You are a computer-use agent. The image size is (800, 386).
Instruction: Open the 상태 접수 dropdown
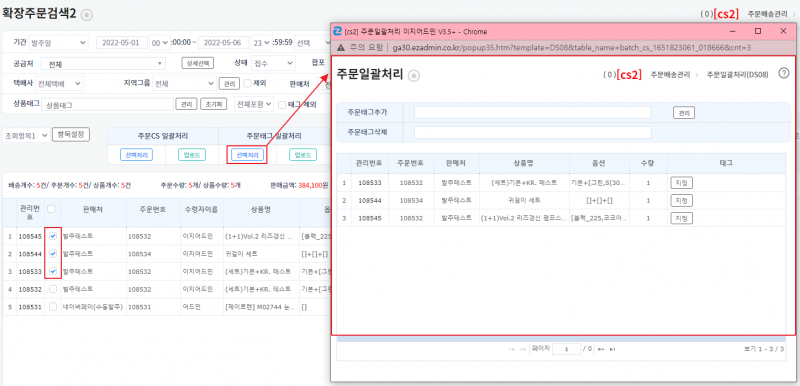pos(273,63)
